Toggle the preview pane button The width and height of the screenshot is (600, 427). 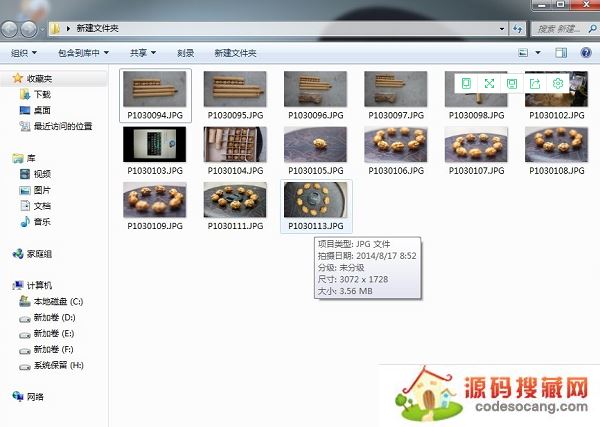point(561,52)
